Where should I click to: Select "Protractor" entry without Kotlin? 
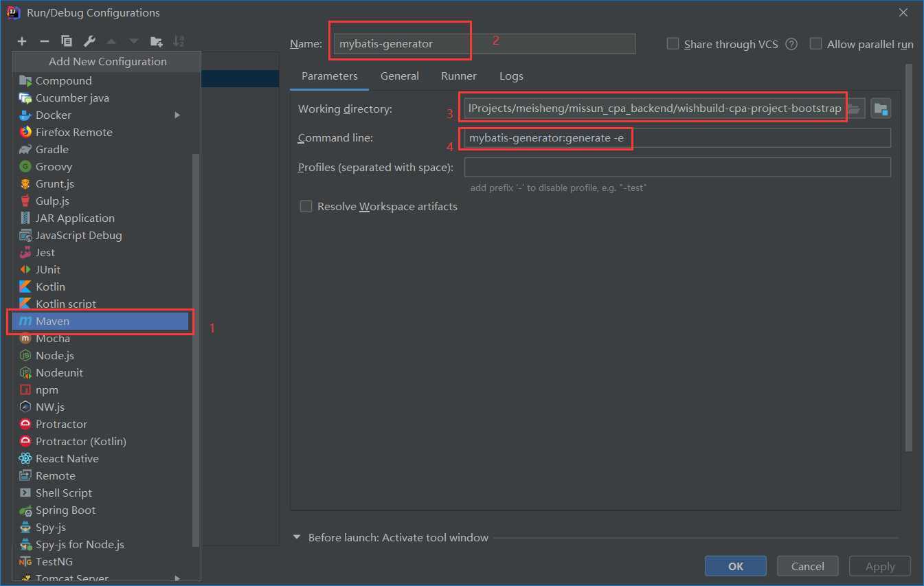click(x=61, y=424)
